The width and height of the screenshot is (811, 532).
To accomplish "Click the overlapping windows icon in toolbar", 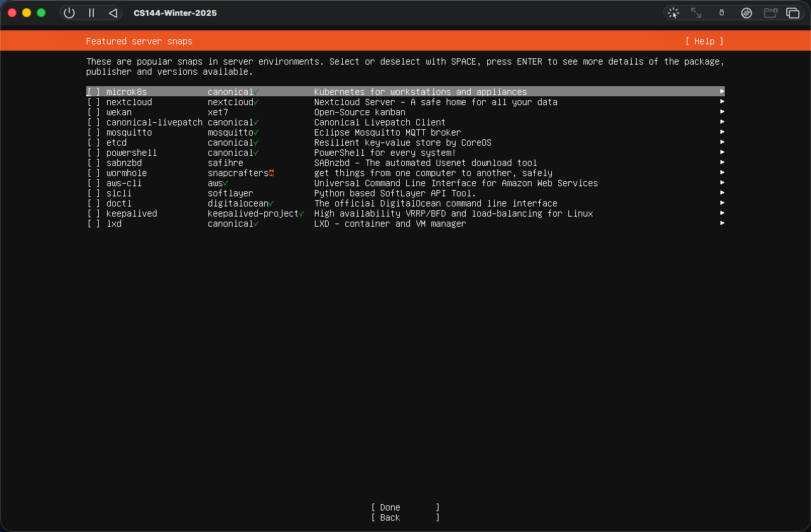I will tap(793, 13).
